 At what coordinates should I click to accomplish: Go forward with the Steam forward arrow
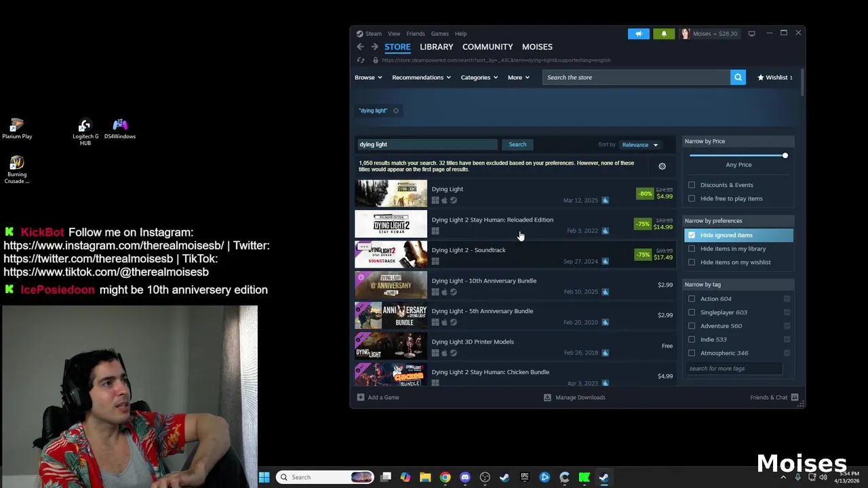[374, 47]
